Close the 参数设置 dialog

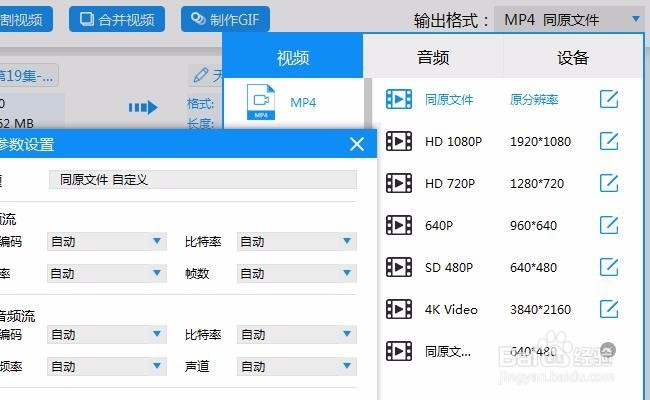357,144
